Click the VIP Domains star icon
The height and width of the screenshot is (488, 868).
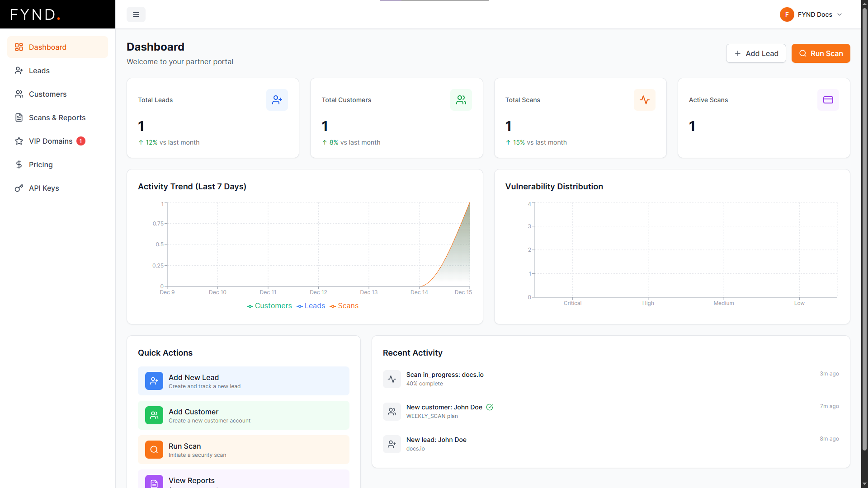click(19, 141)
